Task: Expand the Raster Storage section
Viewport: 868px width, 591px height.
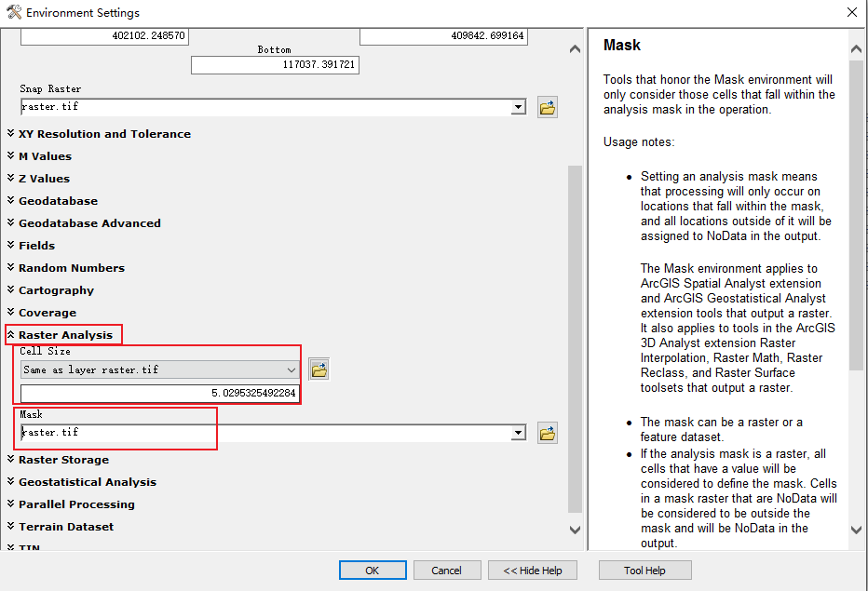Action: click(x=10, y=459)
